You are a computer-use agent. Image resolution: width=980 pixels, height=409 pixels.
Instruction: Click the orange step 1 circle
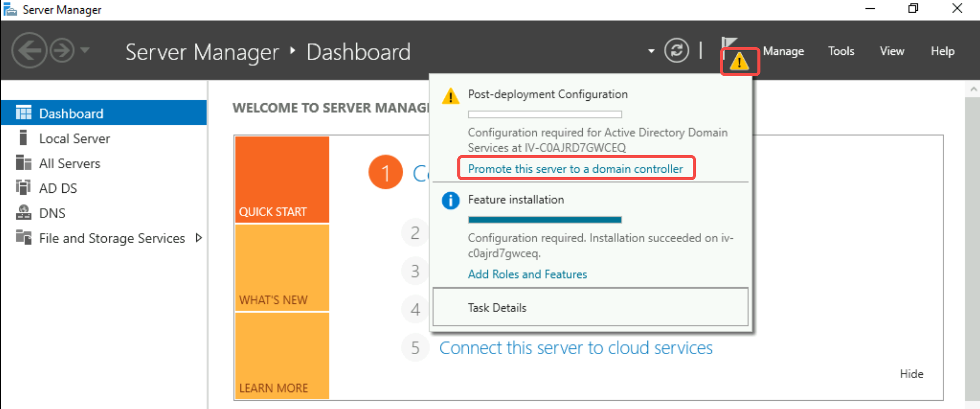386,172
